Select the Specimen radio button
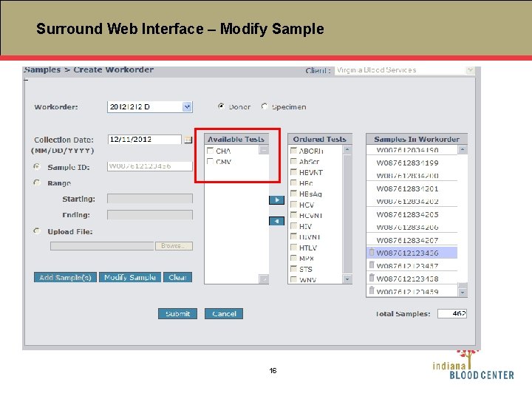The height and width of the screenshot is (399, 532). tap(265, 106)
